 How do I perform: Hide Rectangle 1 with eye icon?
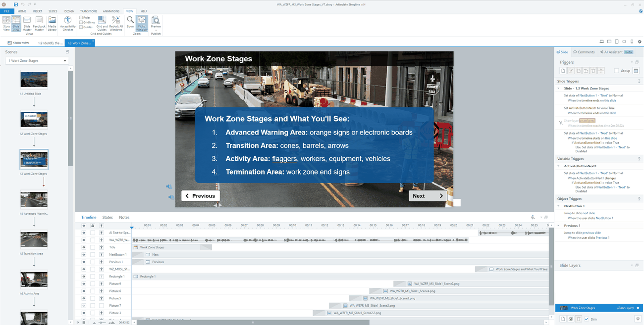[84, 277]
